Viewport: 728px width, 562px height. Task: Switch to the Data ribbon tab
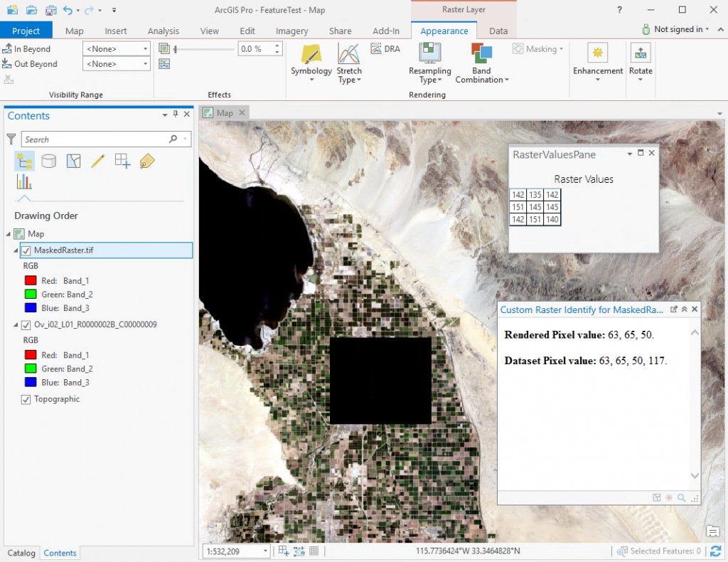pyautogui.click(x=498, y=31)
